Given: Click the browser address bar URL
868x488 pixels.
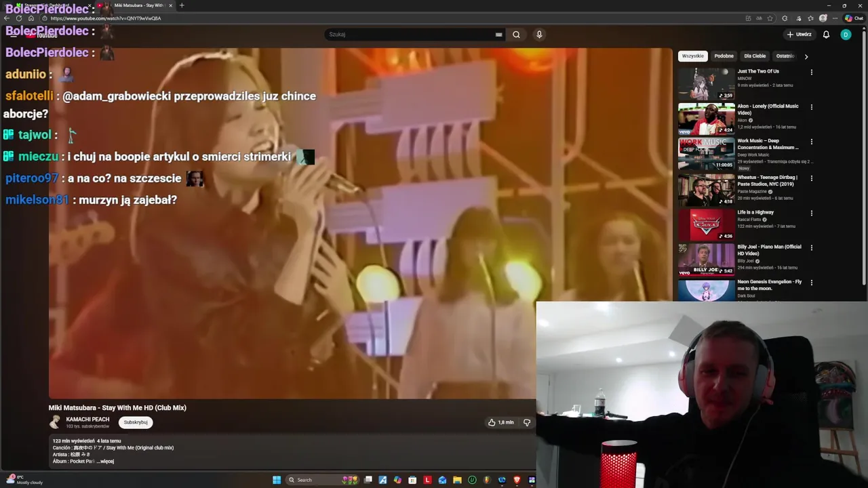Looking at the screenshot, I should 106,18.
